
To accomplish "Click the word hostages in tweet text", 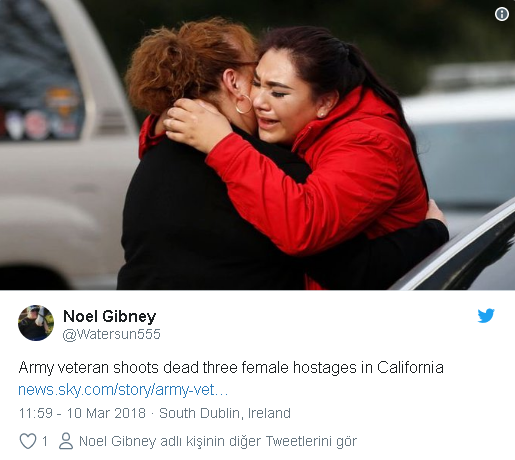I will pyautogui.click(x=325, y=368).
